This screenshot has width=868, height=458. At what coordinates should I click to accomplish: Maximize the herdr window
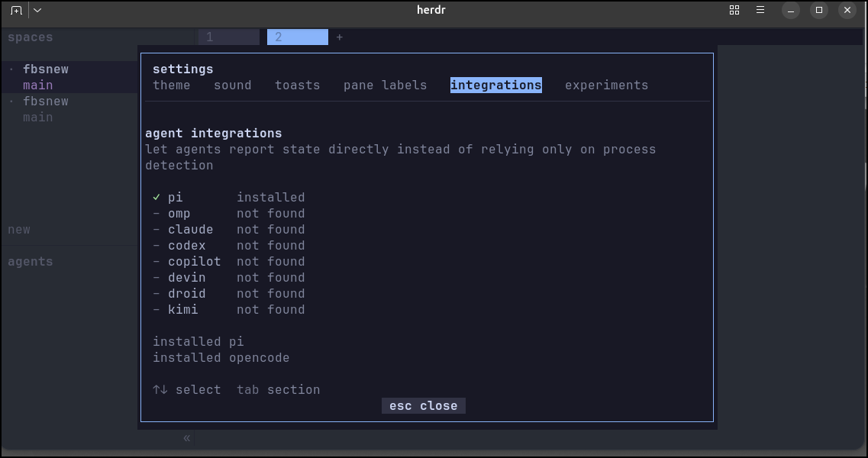coord(818,10)
